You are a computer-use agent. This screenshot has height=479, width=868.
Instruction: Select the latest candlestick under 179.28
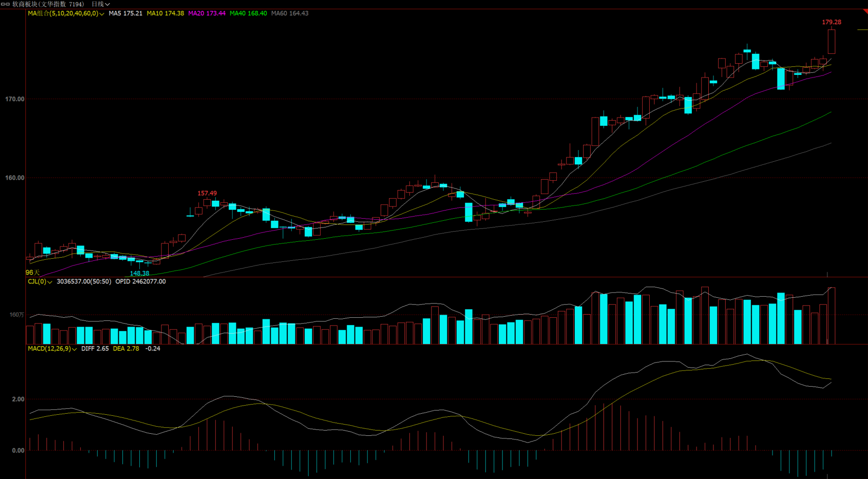(x=832, y=41)
